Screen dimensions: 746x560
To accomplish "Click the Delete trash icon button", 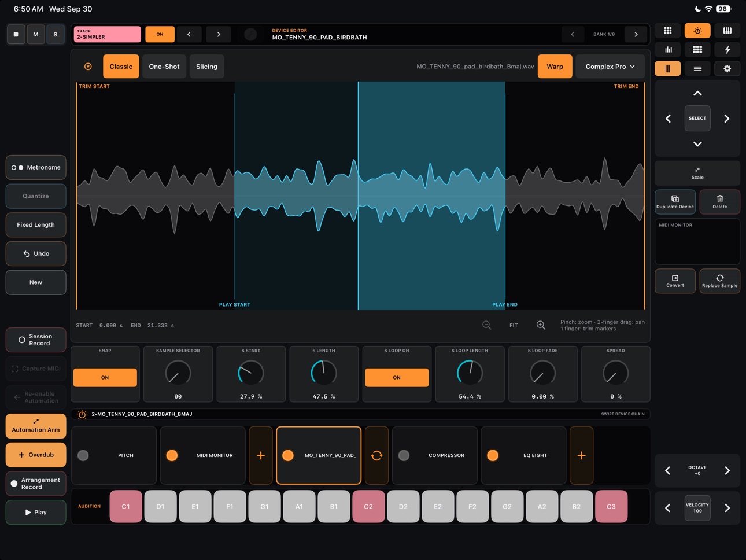I will click(x=719, y=202).
